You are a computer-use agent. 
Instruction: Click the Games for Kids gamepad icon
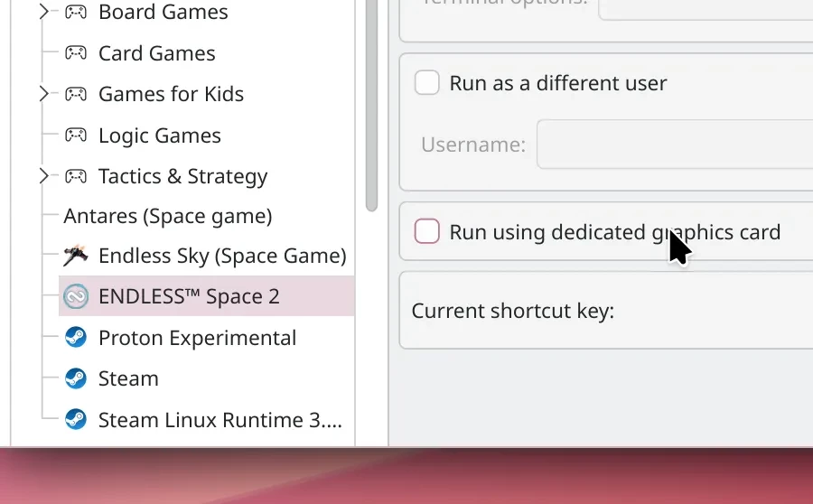pos(76,94)
